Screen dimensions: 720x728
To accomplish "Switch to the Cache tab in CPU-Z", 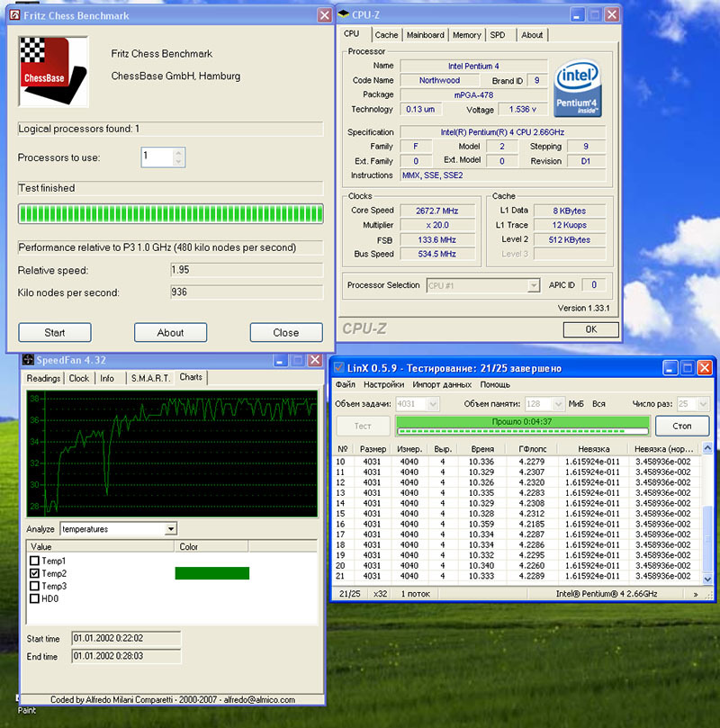I will (386, 35).
